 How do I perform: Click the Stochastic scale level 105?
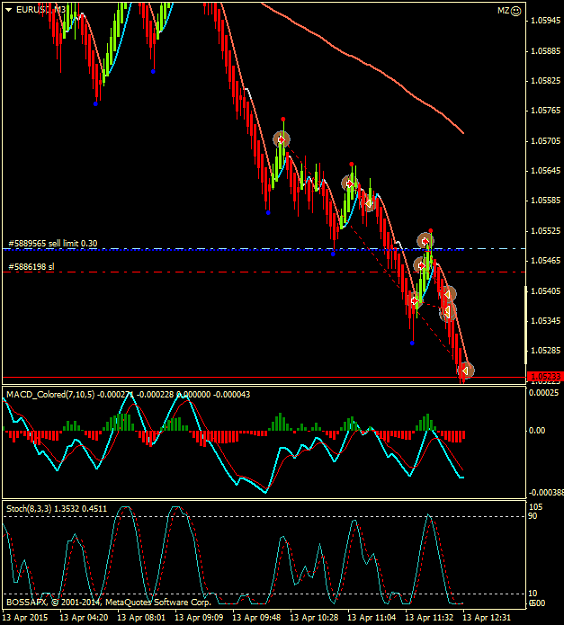click(x=535, y=507)
